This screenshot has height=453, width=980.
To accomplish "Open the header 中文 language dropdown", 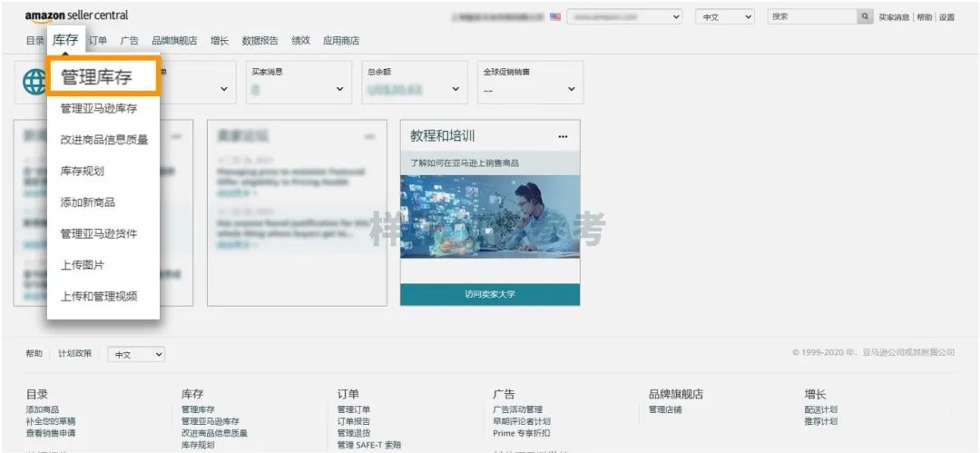I will (x=725, y=17).
